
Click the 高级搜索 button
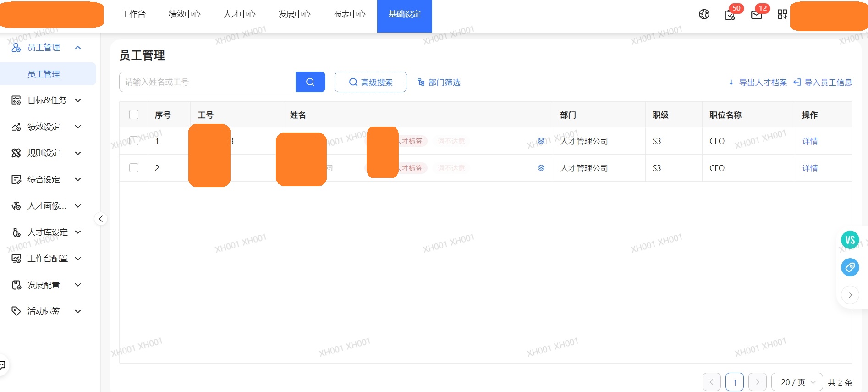coord(371,82)
